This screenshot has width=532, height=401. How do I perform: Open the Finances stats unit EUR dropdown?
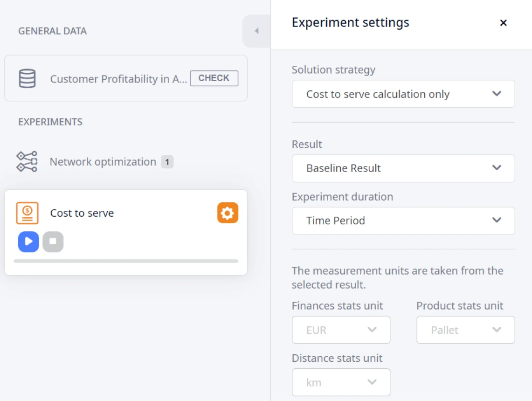(341, 330)
